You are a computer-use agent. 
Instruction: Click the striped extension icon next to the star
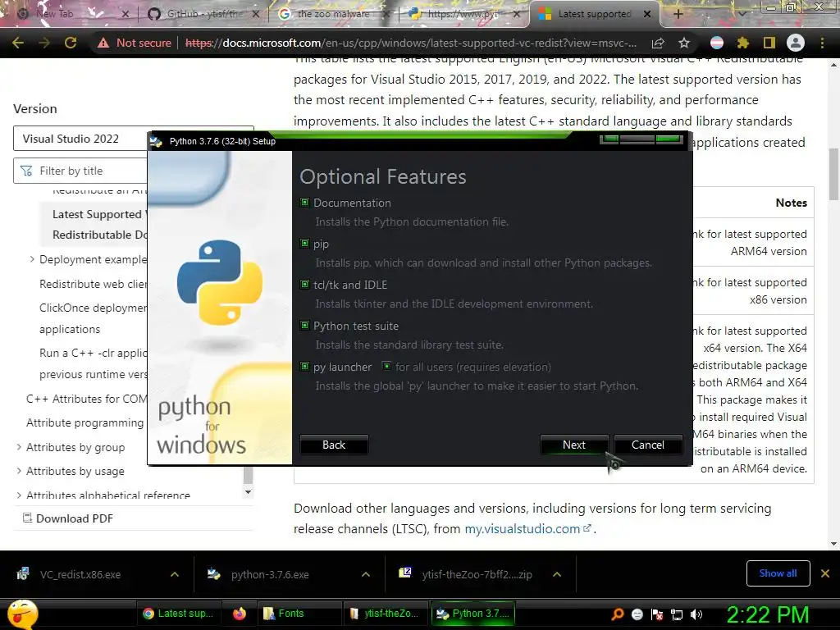717,43
